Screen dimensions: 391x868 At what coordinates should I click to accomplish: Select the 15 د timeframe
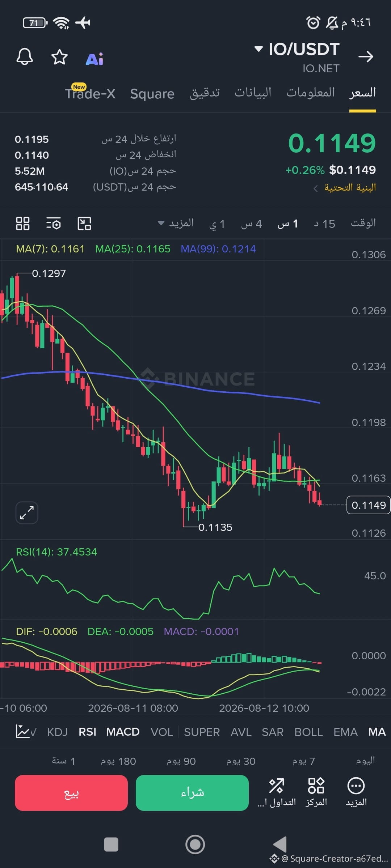click(x=324, y=224)
